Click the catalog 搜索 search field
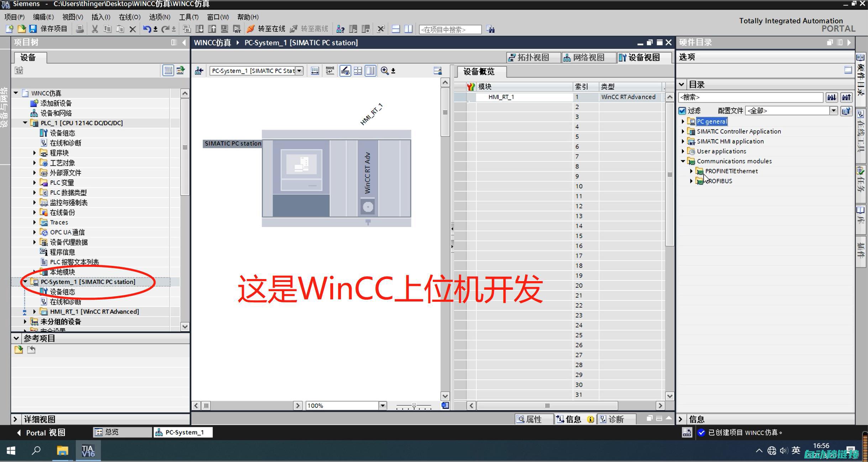 (751, 97)
